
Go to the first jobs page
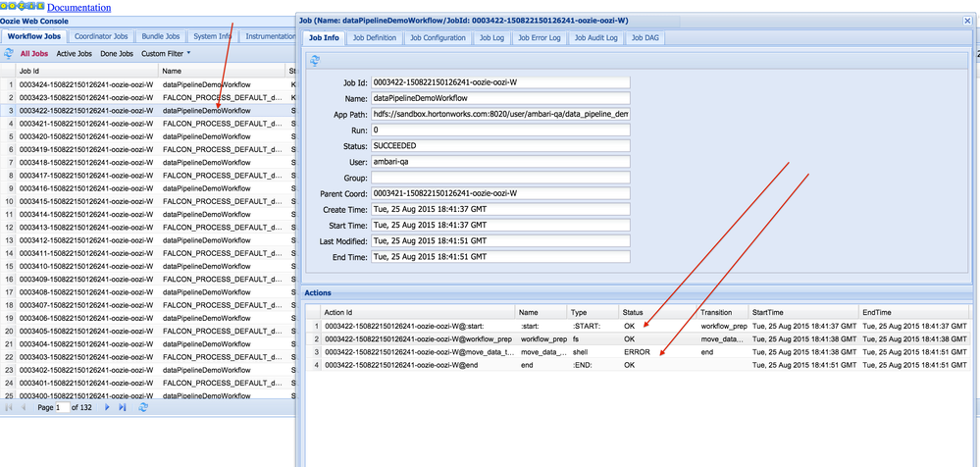point(11,406)
